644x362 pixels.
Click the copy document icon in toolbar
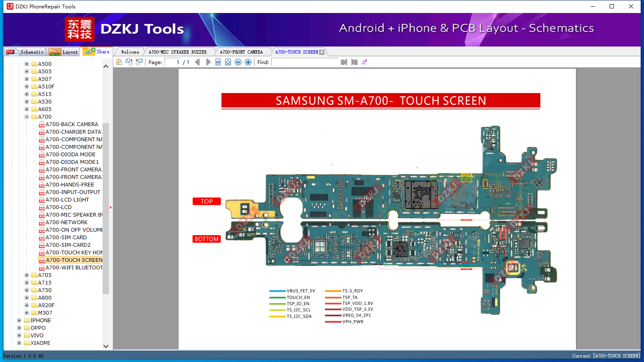tap(119, 62)
